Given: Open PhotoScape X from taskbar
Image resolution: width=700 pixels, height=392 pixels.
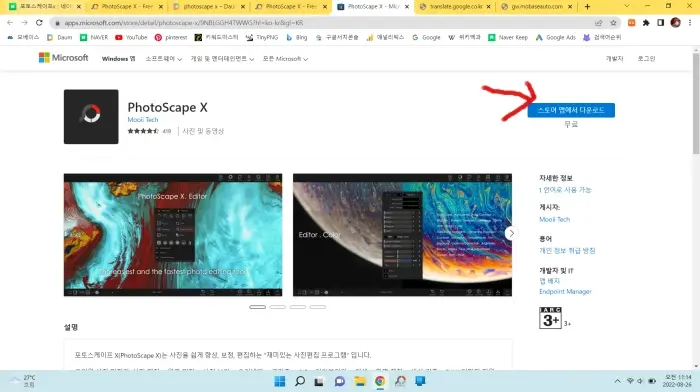Looking at the screenshot, I should [400, 381].
